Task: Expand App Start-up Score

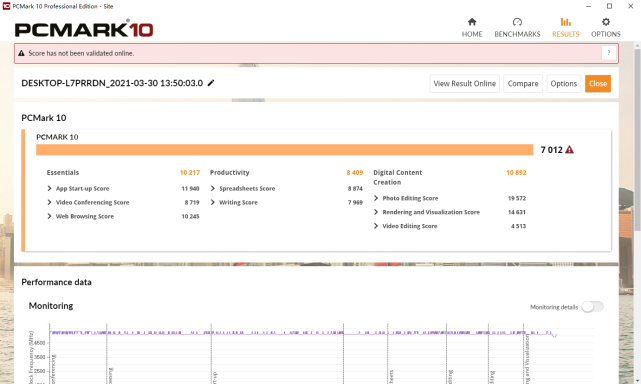Action: 49,188
